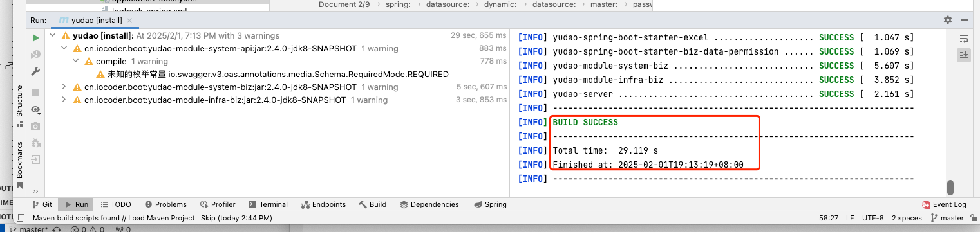Viewport: 980px width, 232px height.
Task: Hide the Run tool window
Action: click(964, 21)
